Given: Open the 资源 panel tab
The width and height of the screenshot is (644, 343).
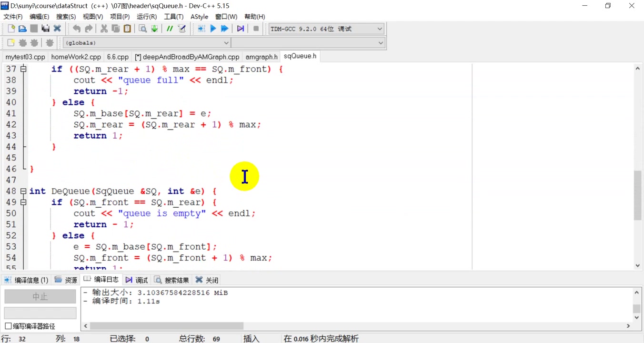Looking at the screenshot, I should [x=66, y=280].
